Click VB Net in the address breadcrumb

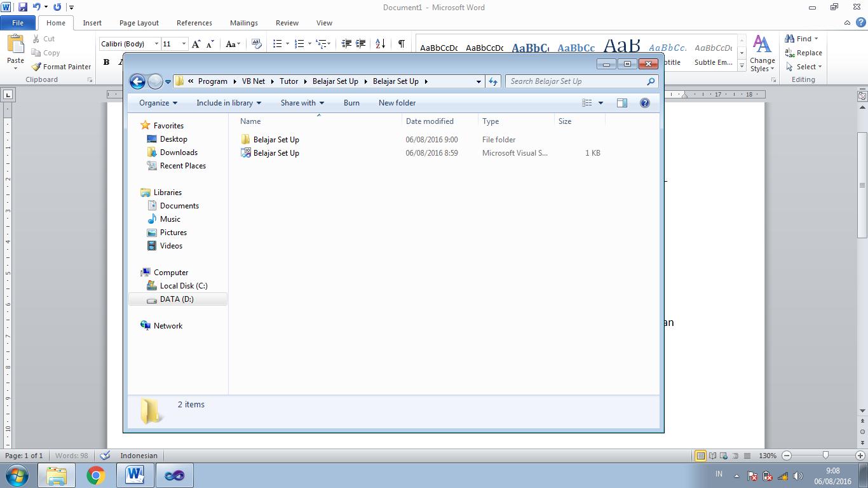(x=254, y=81)
